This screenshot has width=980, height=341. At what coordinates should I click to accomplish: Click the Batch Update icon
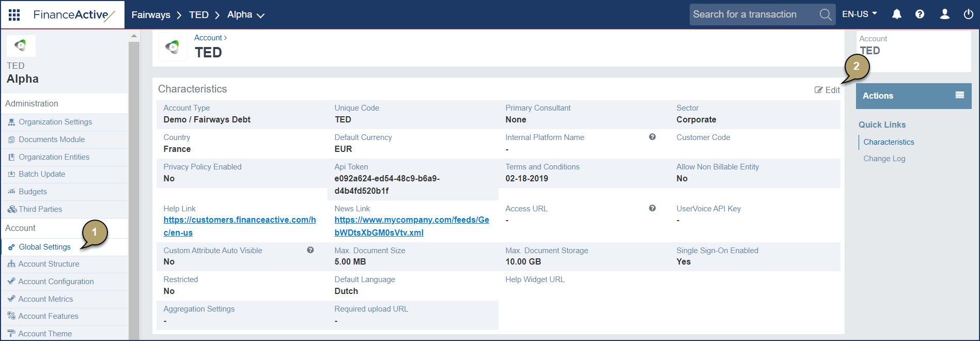pyautogui.click(x=11, y=174)
